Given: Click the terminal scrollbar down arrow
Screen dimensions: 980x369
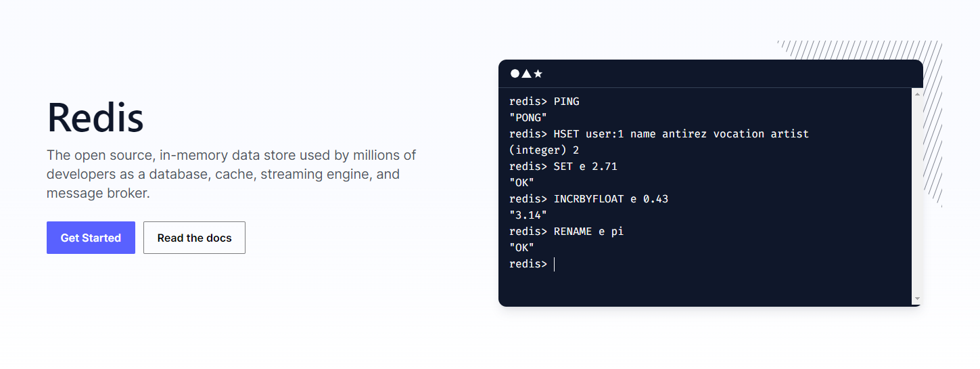Looking at the screenshot, I should click(x=917, y=299).
